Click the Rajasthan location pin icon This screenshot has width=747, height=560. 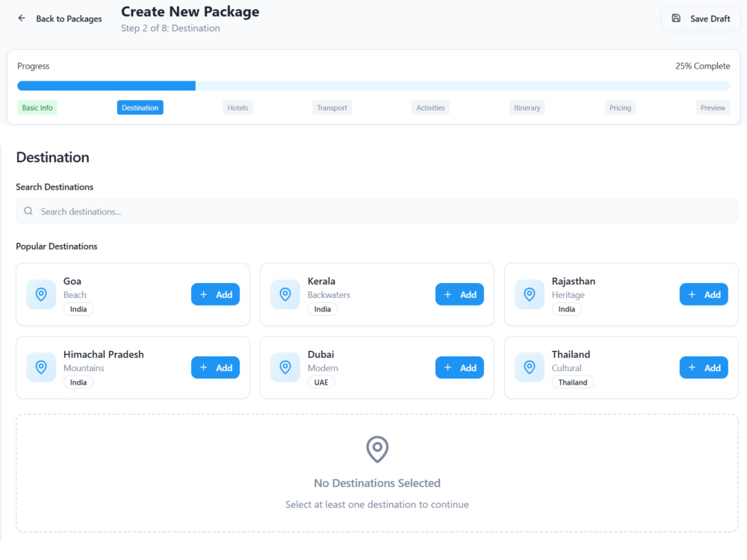click(530, 294)
